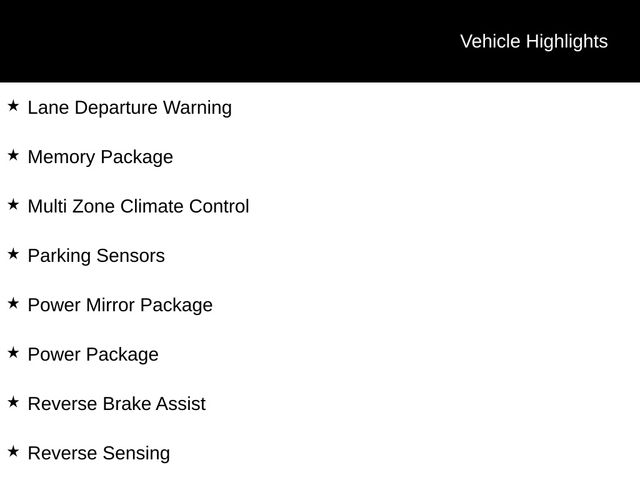Choose the Reverse Brake Assist entry

[116, 404]
